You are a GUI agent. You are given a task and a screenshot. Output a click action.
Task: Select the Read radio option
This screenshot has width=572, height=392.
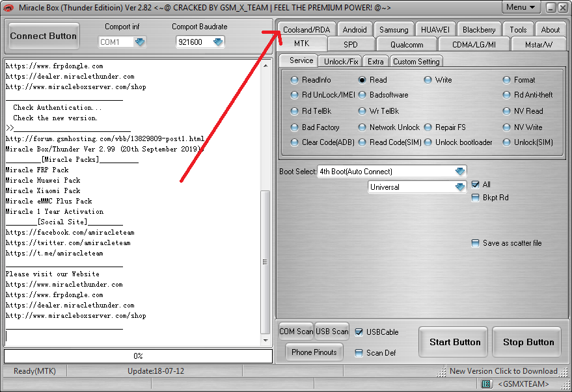362,80
